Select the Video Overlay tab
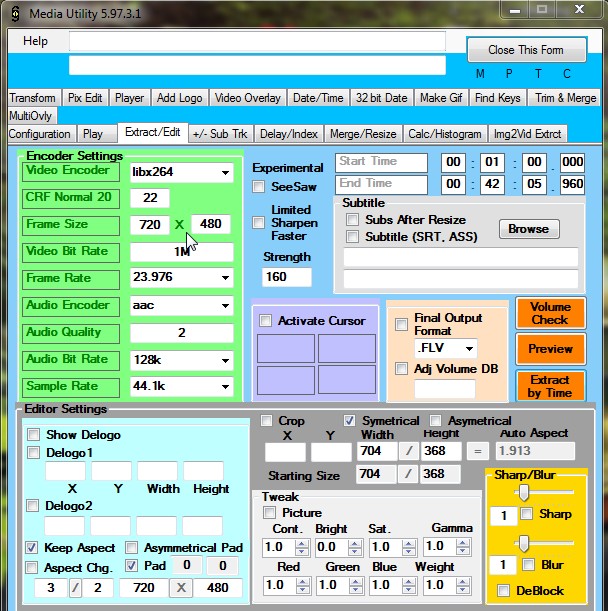Viewport: 608px width, 611px height. (248, 98)
